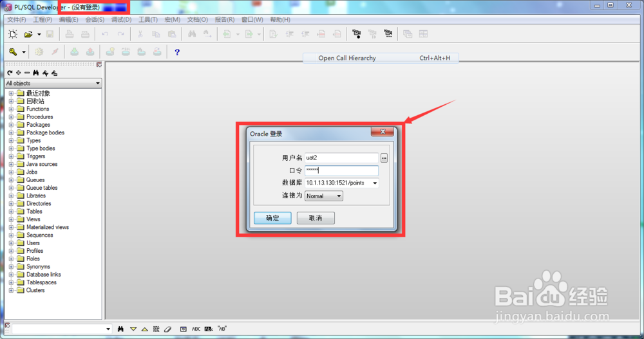Select the Java sources tree item
The height and width of the screenshot is (339, 644).
click(42, 164)
